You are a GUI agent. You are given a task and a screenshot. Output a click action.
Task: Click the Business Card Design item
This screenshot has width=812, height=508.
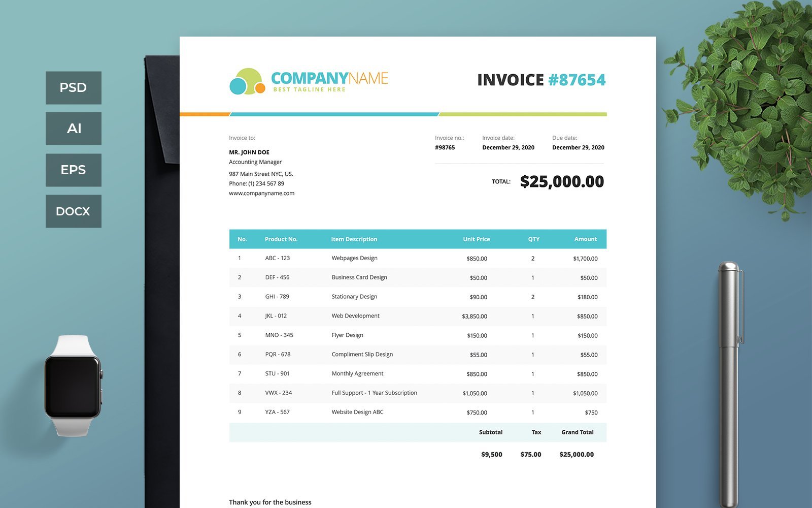click(359, 277)
